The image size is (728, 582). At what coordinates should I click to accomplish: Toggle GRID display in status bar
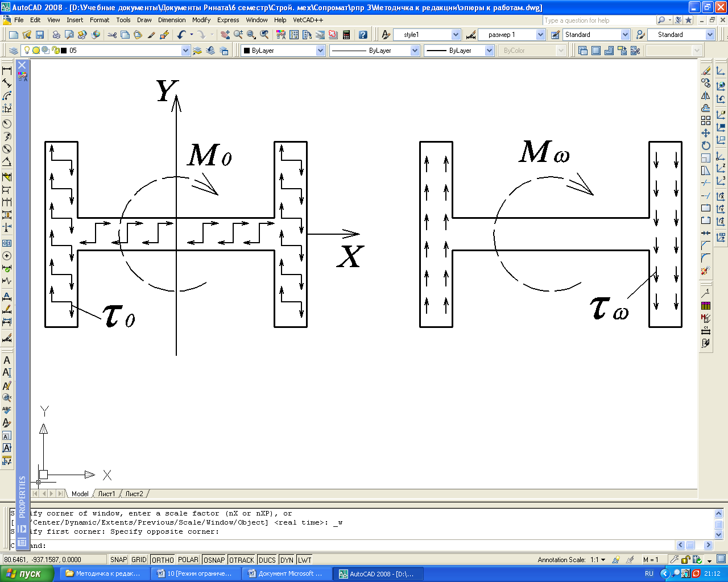139,560
